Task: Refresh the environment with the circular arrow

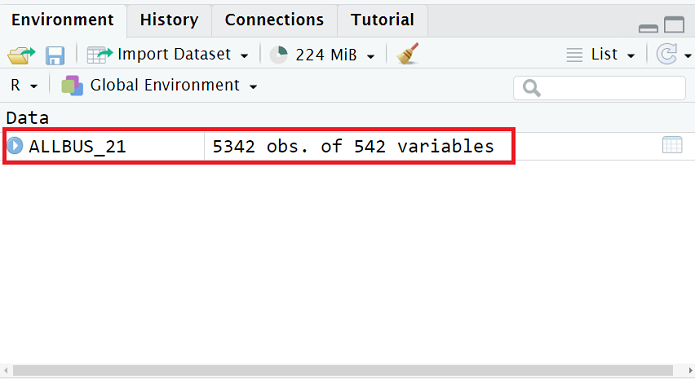Action: (x=667, y=54)
